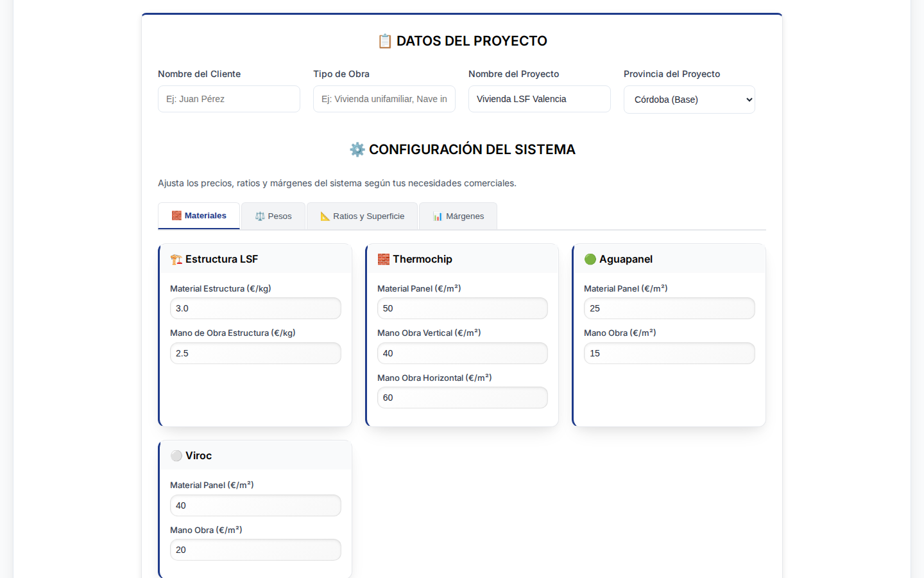
Task: Click the grey circle beside Viroc
Action: click(176, 455)
